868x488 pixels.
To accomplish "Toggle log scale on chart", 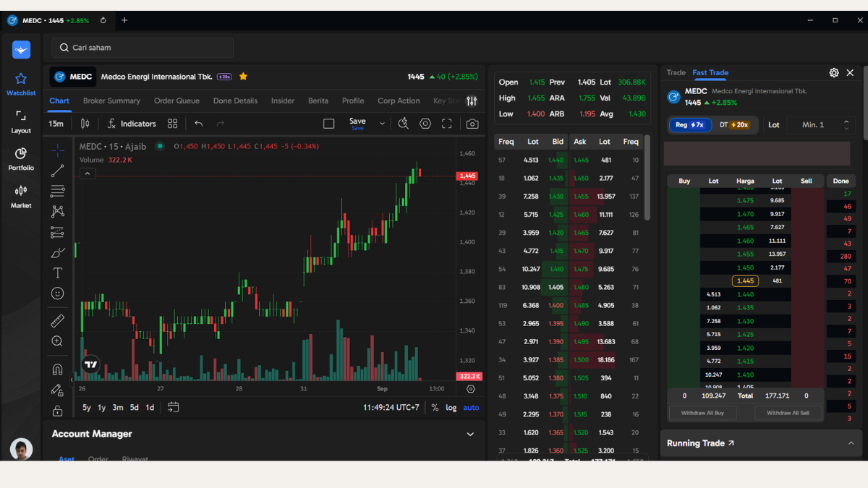I will tap(451, 408).
